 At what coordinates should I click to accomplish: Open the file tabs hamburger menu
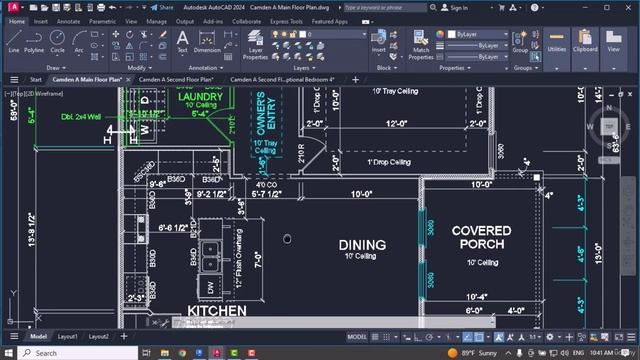click(14, 80)
